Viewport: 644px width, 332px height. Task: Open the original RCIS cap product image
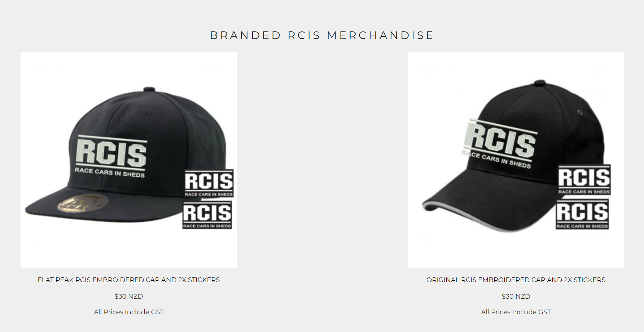pos(516,160)
